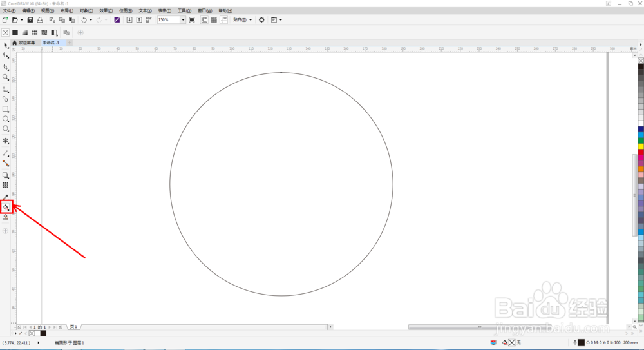Select the Freehand drawing tool
This screenshot has height=350, width=644.
point(5,89)
